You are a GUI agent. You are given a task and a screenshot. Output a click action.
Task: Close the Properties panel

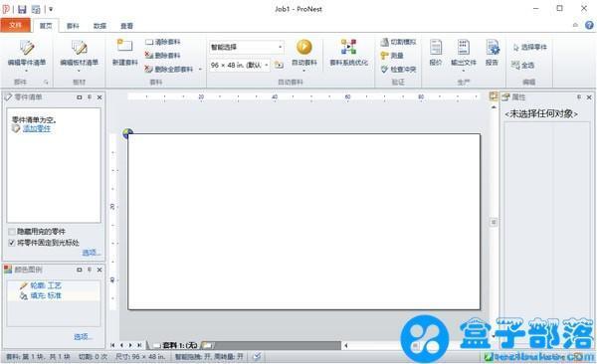(589, 97)
